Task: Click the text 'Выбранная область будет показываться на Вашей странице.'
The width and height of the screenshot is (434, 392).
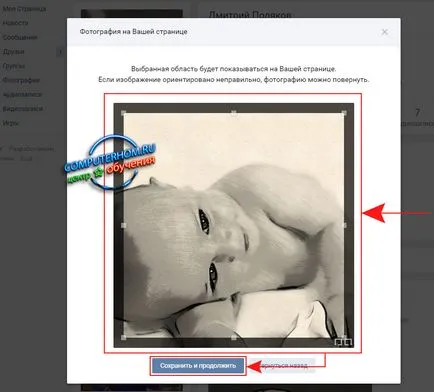Action: (x=234, y=69)
